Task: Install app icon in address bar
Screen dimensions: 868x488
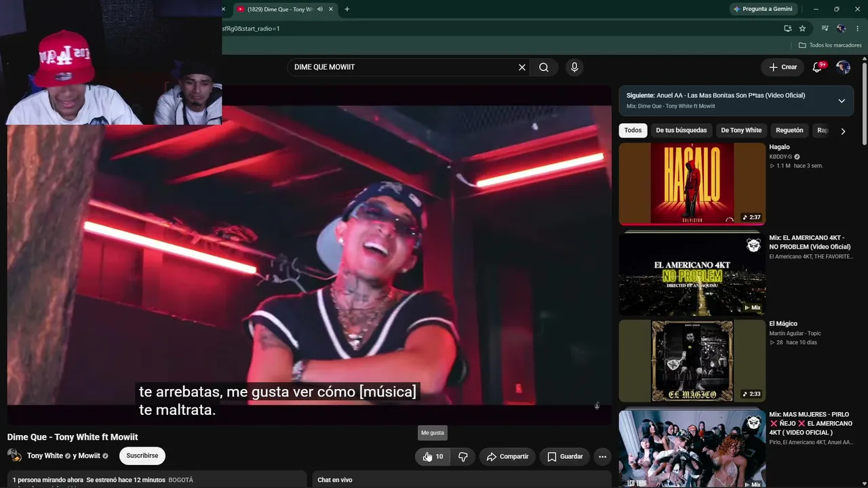Action: (x=787, y=28)
